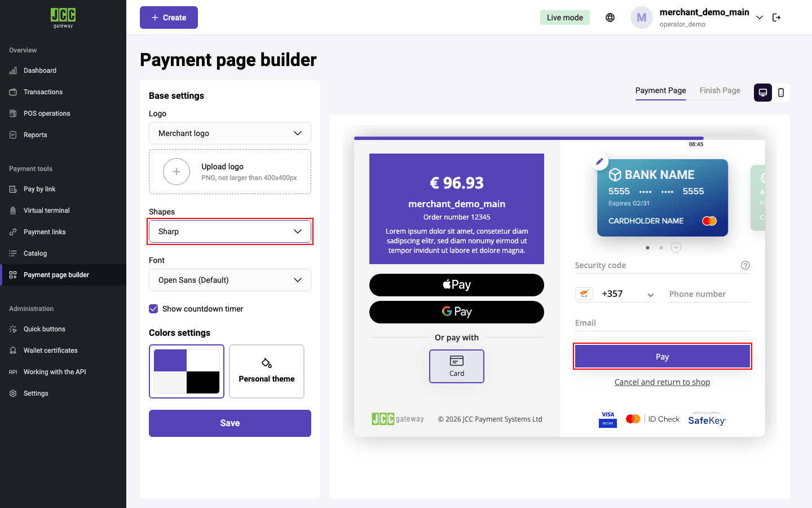Click the add card plus icon
This screenshot has width=812, height=508.
676,247
